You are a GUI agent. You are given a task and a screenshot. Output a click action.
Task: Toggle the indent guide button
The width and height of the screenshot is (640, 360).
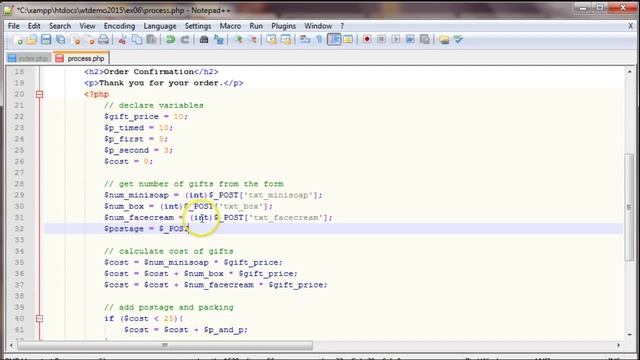coord(334,40)
